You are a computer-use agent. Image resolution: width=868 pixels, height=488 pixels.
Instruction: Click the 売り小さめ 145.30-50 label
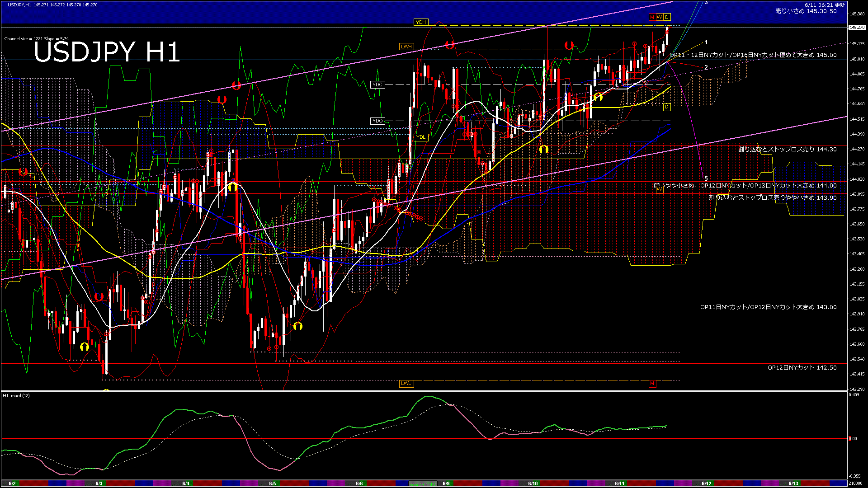click(x=806, y=11)
